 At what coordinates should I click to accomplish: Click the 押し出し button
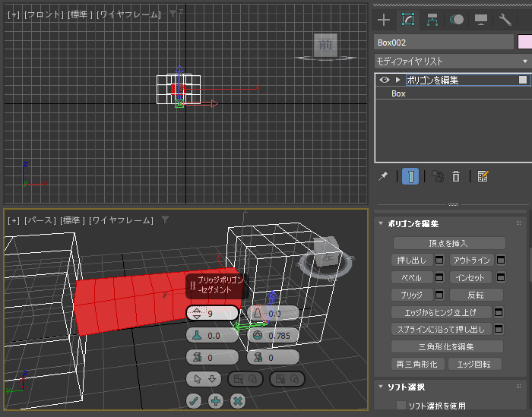coord(412,260)
